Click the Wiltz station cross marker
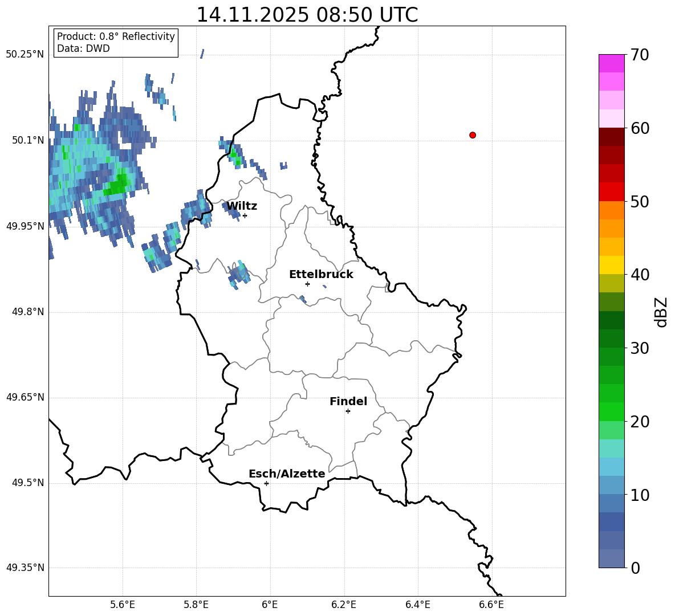The image size is (675, 616). (245, 215)
